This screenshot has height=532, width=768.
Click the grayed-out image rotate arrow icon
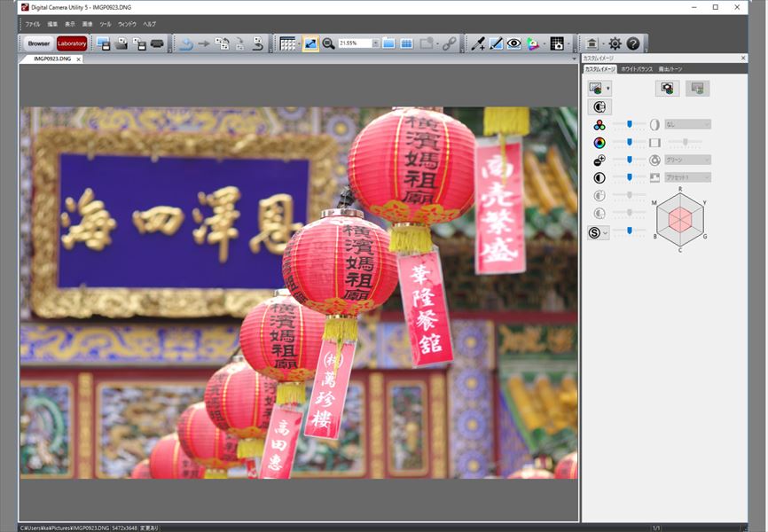coord(239,44)
